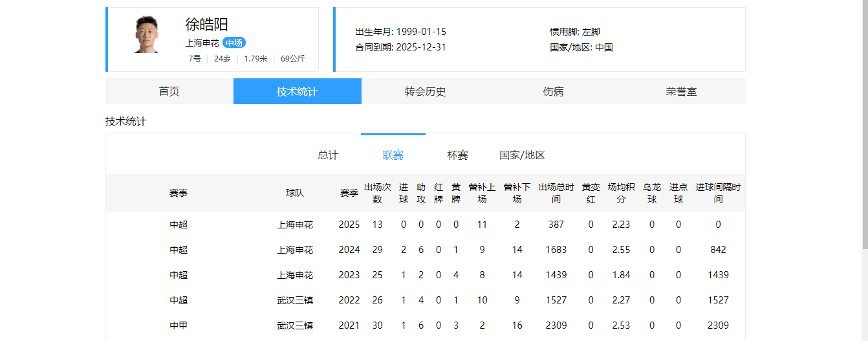Click the 中场 position badge
This screenshot has height=341, width=868.
pyautogui.click(x=233, y=43)
